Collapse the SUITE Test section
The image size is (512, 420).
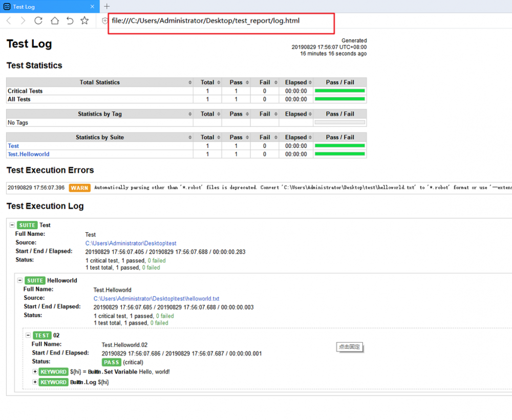pyautogui.click(x=13, y=225)
